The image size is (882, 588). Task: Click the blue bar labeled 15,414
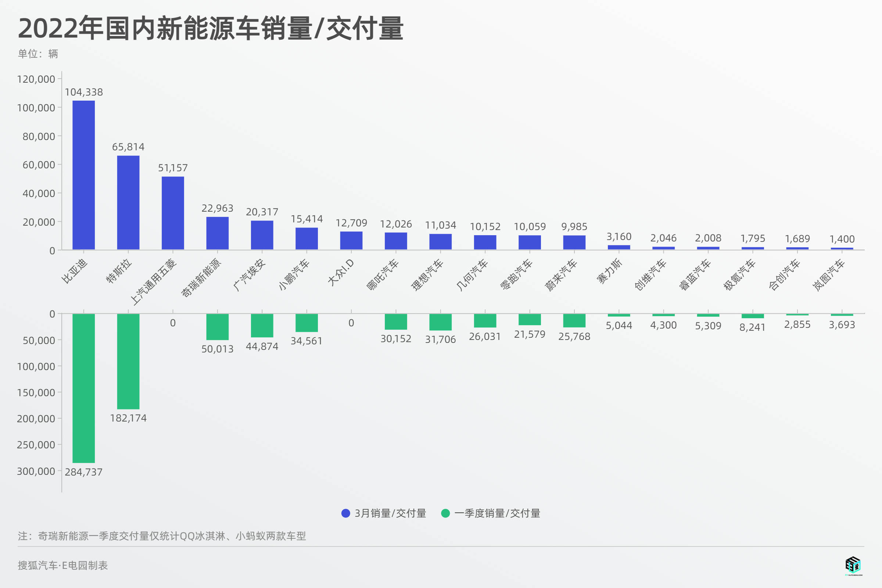(307, 239)
